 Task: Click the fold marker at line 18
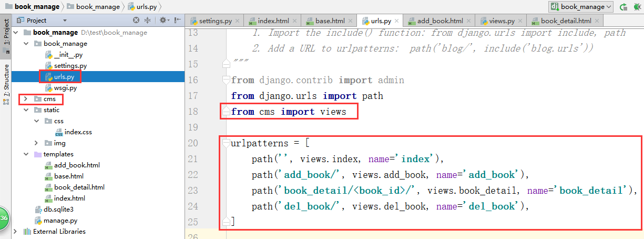click(227, 112)
